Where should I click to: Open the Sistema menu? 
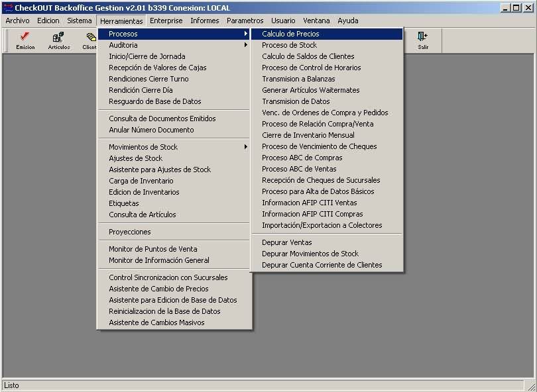pos(80,21)
